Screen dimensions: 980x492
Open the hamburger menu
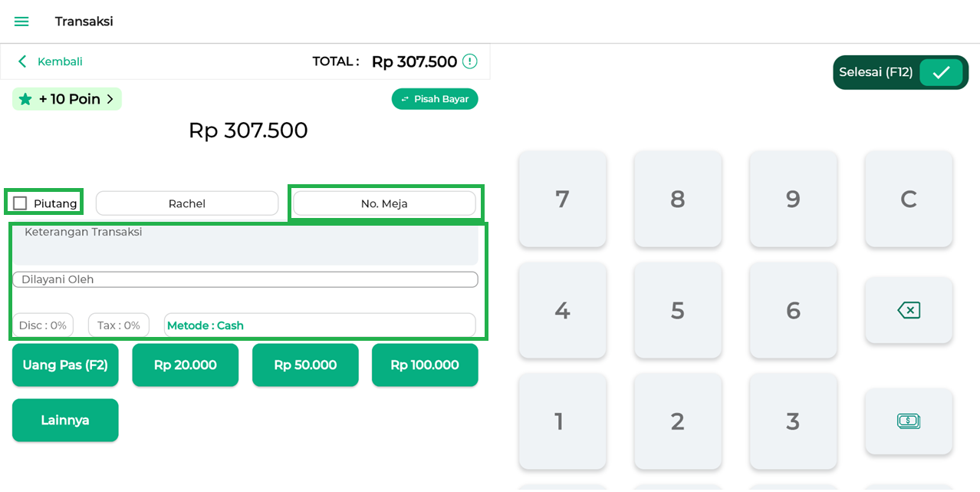(21, 21)
